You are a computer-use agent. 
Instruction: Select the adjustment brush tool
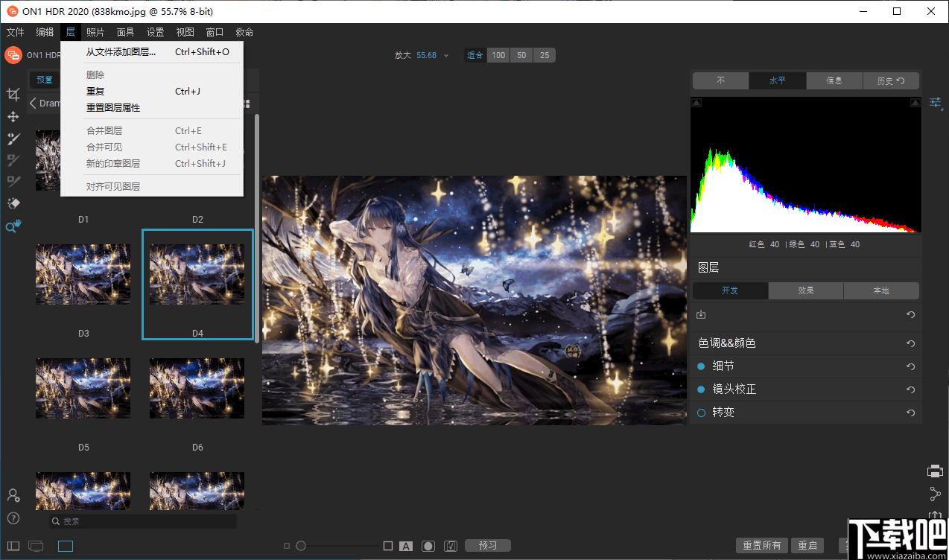click(x=13, y=139)
